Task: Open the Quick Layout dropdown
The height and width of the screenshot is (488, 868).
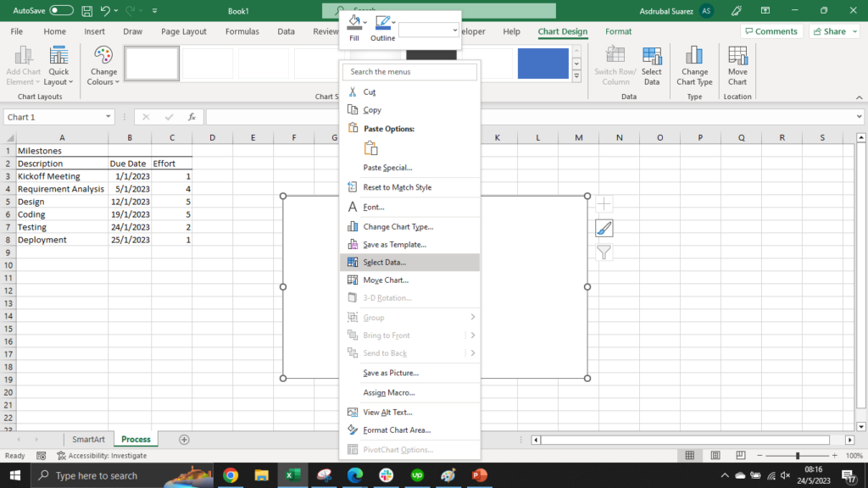Action: pos(58,65)
